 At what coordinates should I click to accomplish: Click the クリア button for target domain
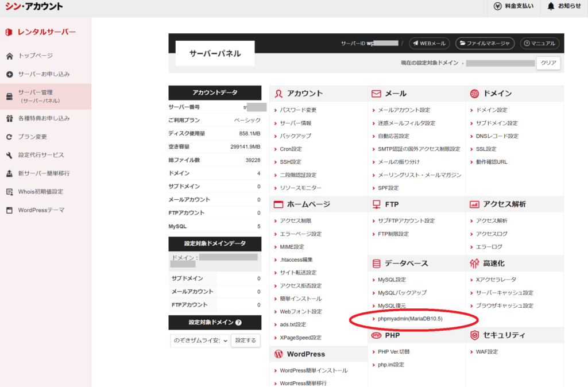point(548,63)
